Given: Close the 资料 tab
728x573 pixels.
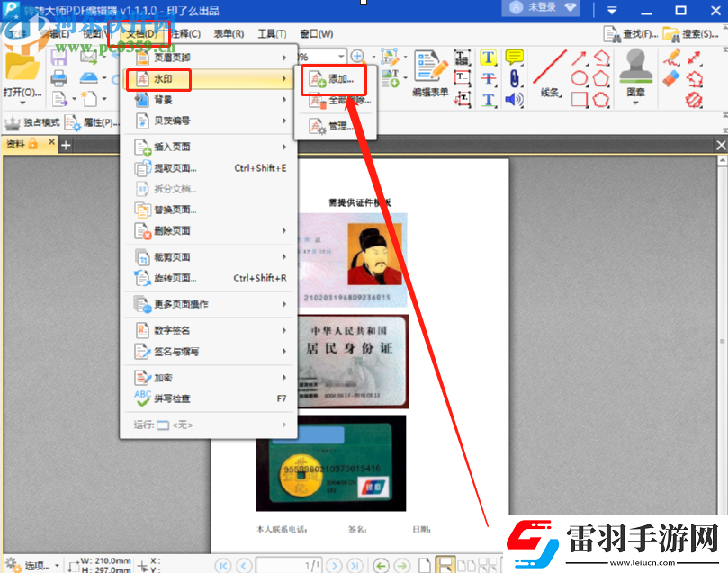Looking at the screenshot, I should pos(51,142).
